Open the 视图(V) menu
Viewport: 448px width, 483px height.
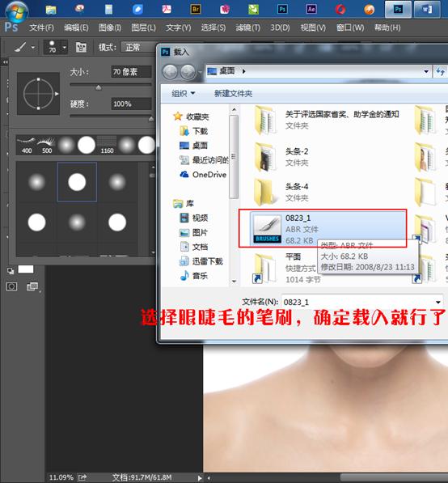click(313, 28)
